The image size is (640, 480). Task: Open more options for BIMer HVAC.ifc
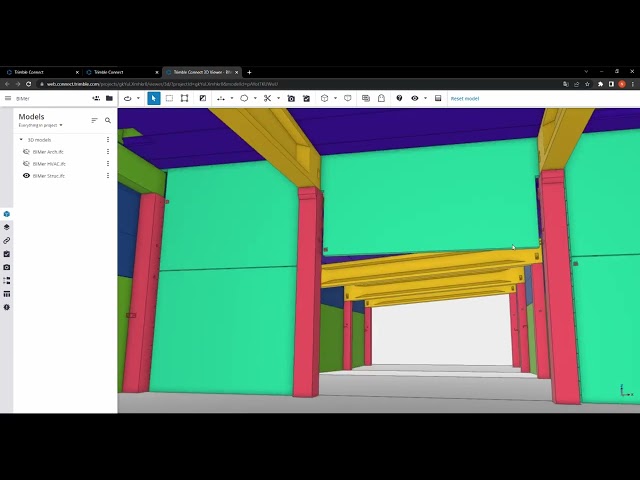[x=108, y=163]
